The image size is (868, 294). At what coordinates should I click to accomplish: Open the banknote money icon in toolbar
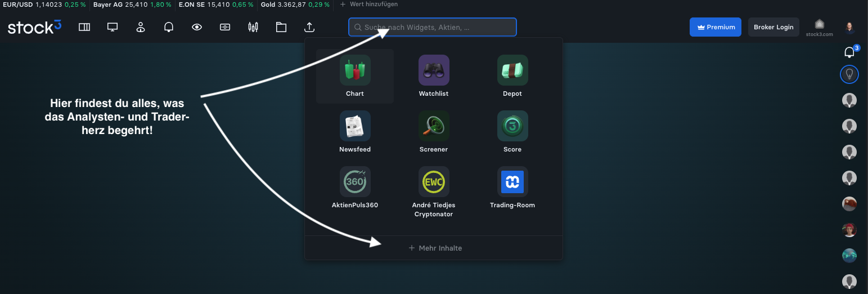tap(225, 27)
